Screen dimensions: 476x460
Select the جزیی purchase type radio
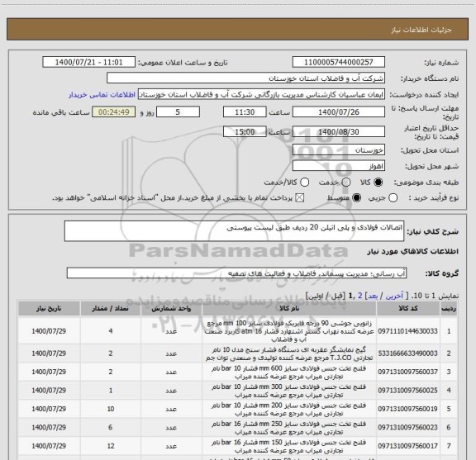(393, 198)
